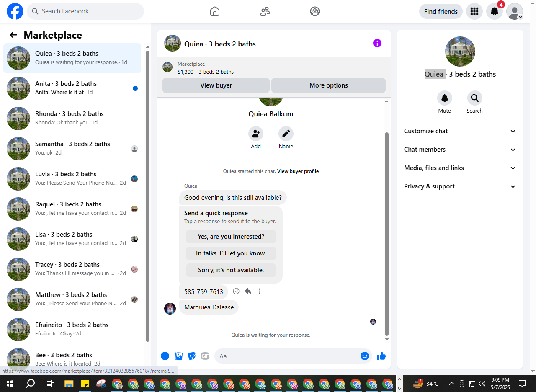Open the Windows Start menu
The width and height of the screenshot is (536, 392).
click(x=10, y=383)
